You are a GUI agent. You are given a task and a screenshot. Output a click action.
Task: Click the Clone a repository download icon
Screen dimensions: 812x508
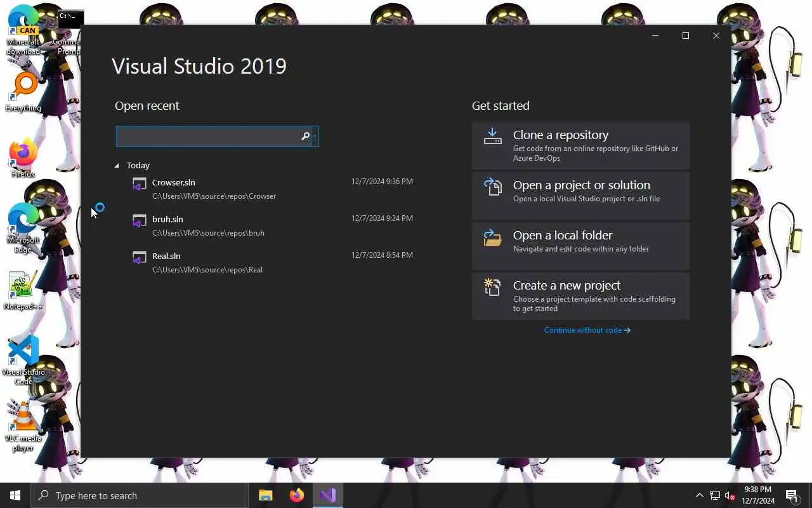(492, 136)
